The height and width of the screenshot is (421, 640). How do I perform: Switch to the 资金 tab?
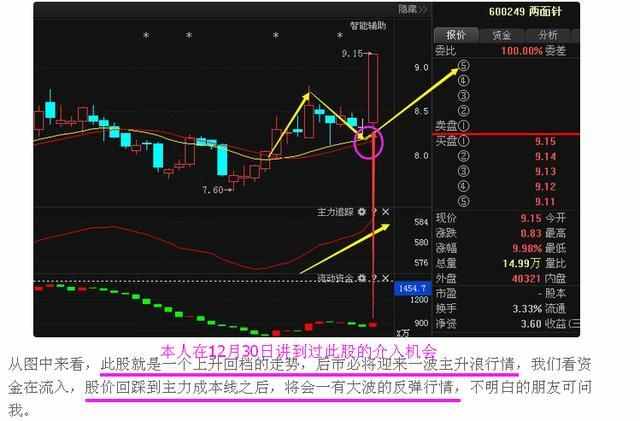tap(500, 34)
